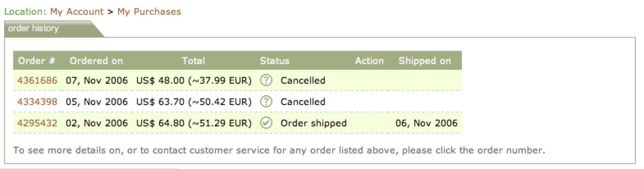Click the 06, Nov 2006 shipped date
The height and width of the screenshot is (169, 644).
tap(426, 123)
